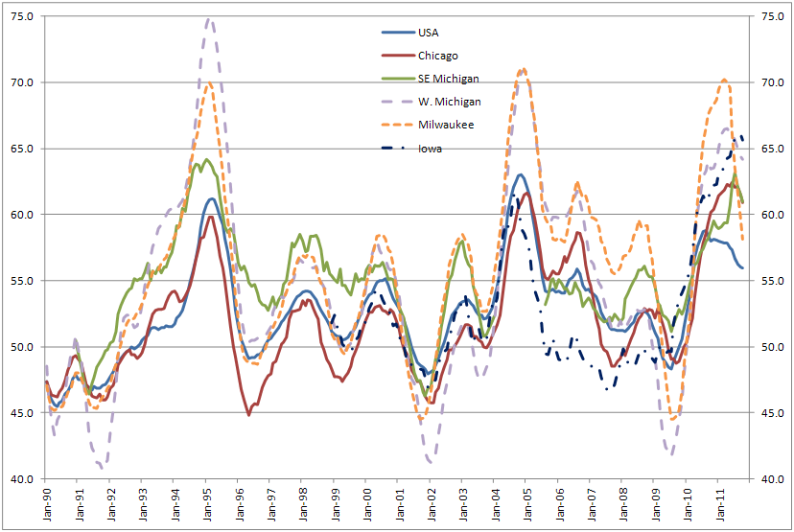Click the right axis 75.0 label
Image resolution: width=794 pixels, height=532 pixels.
pos(773,16)
